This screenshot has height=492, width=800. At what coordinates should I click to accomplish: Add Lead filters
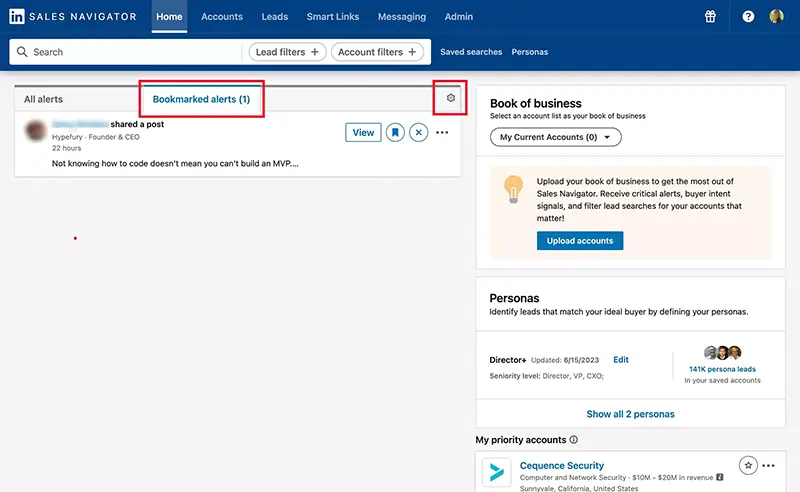pyautogui.click(x=287, y=52)
